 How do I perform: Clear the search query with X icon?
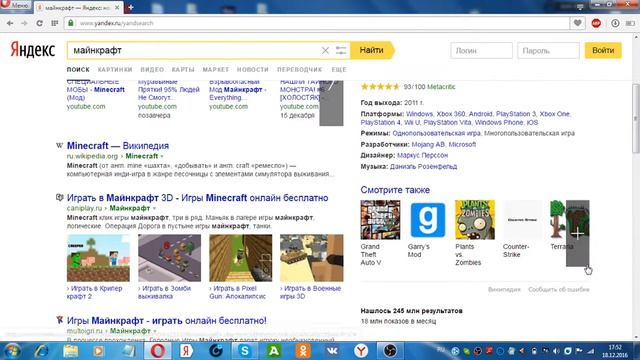325,50
